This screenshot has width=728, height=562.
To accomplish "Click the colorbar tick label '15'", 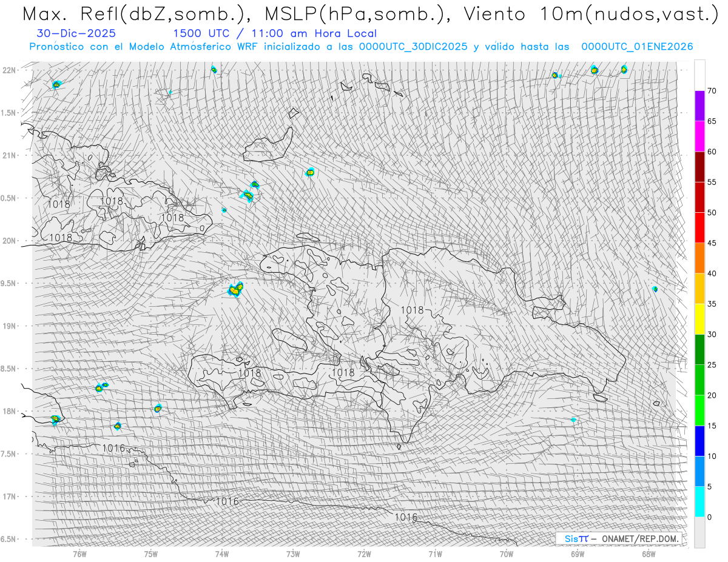I will 712,426.
